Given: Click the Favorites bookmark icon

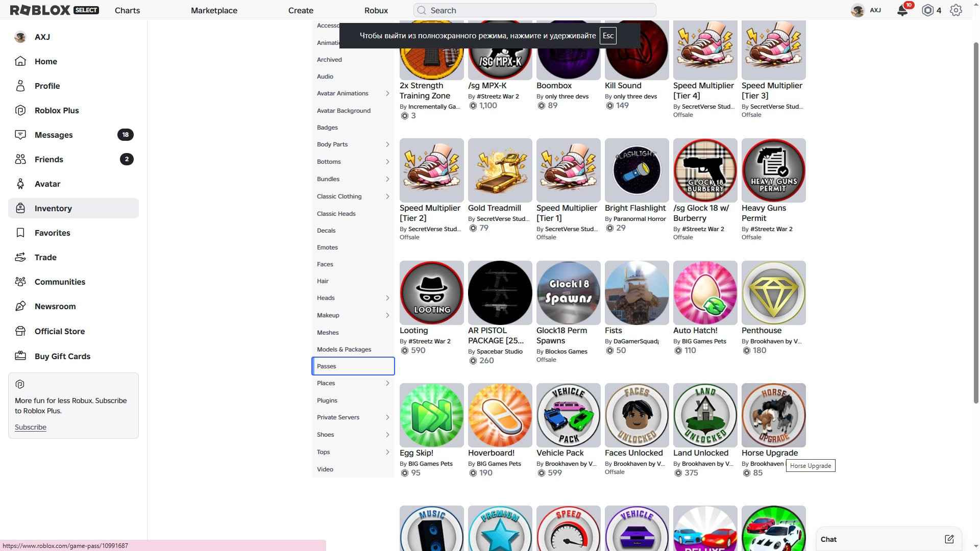Looking at the screenshot, I should coord(20,233).
